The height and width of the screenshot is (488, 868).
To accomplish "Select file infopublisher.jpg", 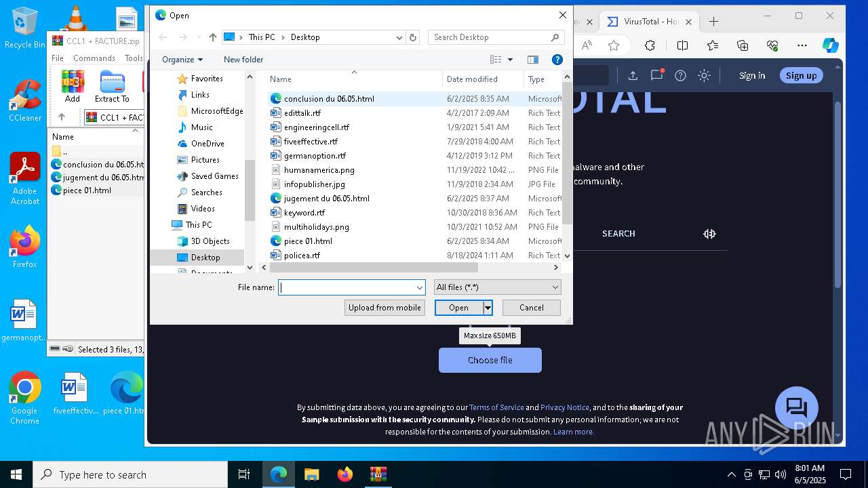I will click(315, 184).
